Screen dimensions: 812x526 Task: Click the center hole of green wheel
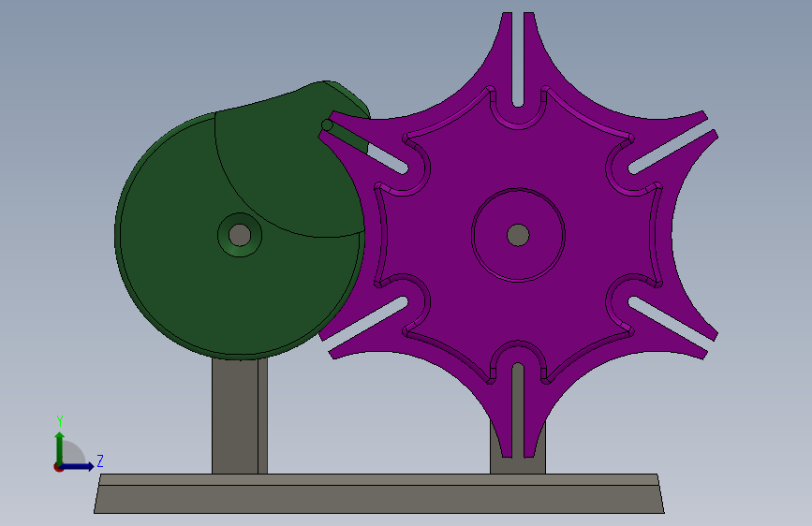tap(240, 235)
